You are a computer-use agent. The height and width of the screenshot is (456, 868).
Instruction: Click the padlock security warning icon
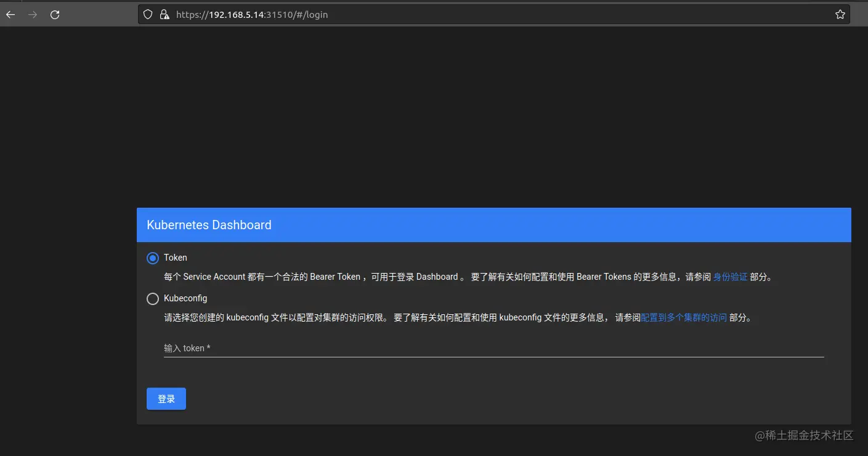164,14
